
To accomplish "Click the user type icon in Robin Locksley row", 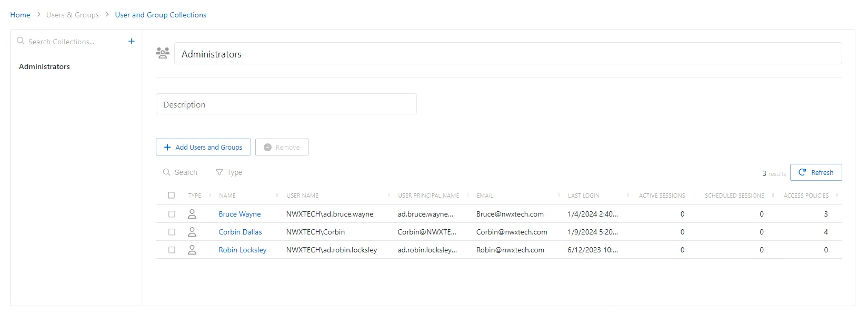I will 192,250.
